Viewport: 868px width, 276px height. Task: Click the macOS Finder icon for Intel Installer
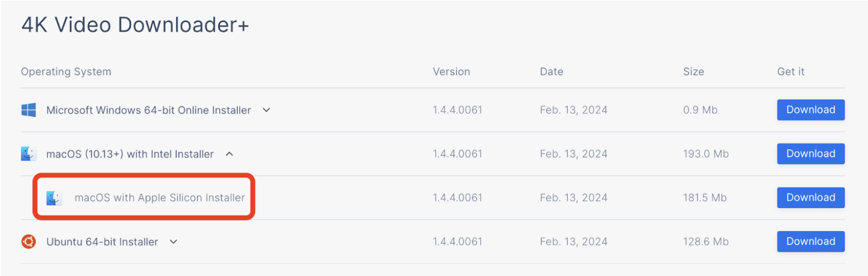pyautogui.click(x=28, y=154)
